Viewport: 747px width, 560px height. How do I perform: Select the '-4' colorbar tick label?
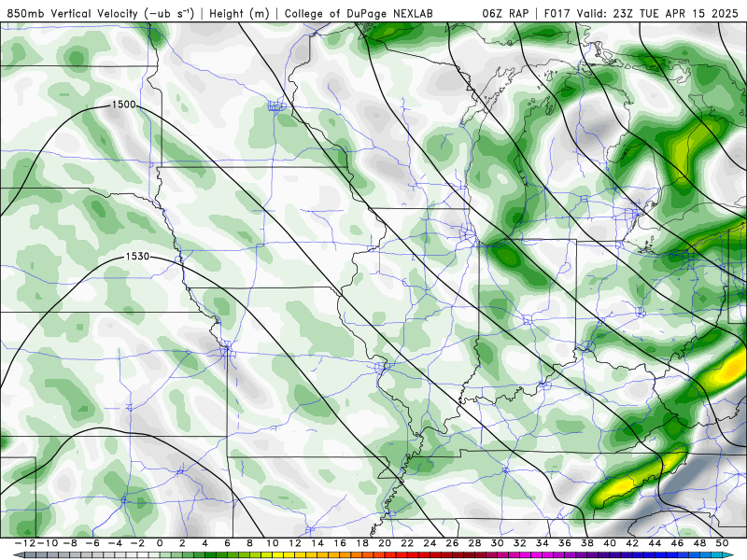pos(115,543)
